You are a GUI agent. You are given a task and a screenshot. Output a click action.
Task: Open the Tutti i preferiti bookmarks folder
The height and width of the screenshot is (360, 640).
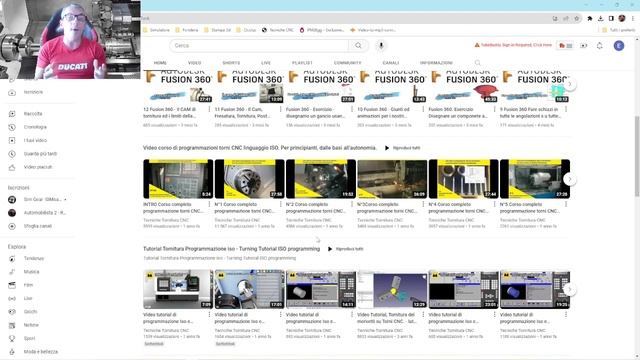click(619, 30)
